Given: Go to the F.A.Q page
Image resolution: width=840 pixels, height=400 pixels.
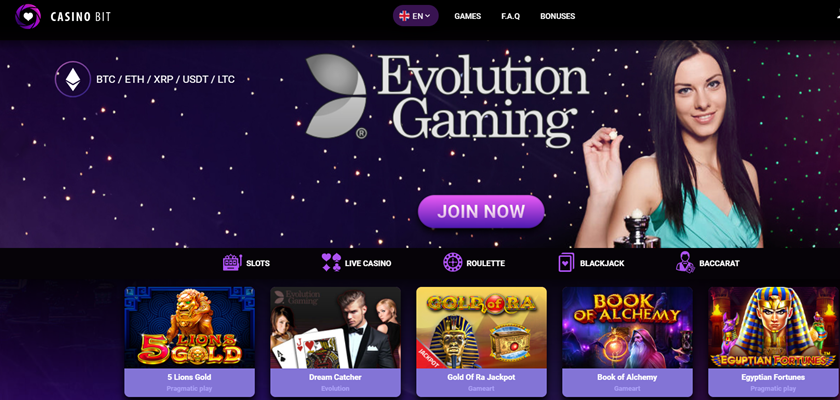Looking at the screenshot, I should click(511, 16).
